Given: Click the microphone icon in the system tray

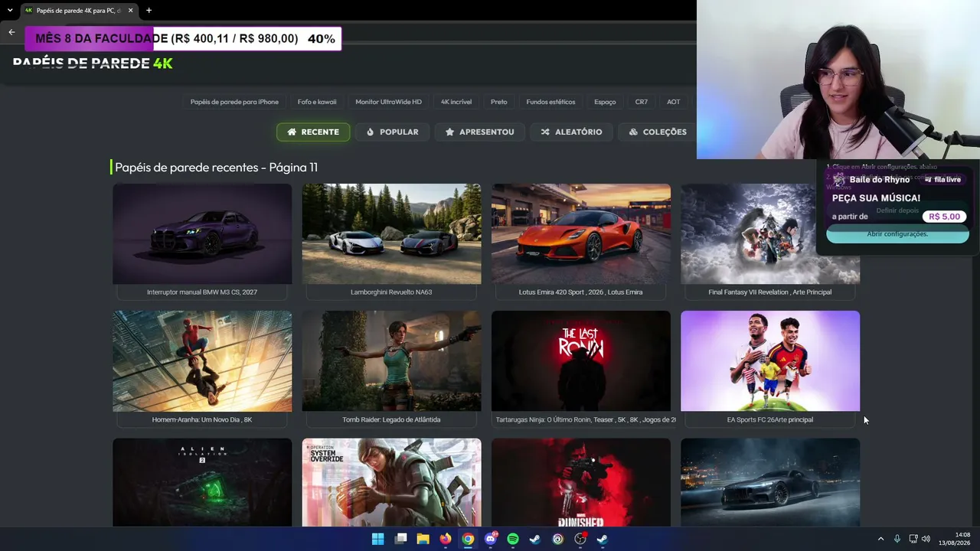Looking at the screenshot, I should [897, 539].
